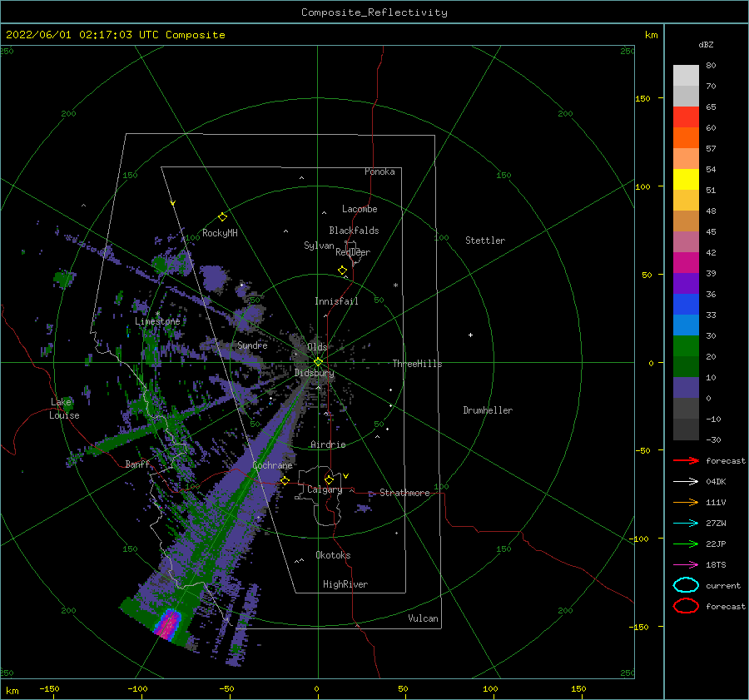Click the Ponoka label

[379, 171]
